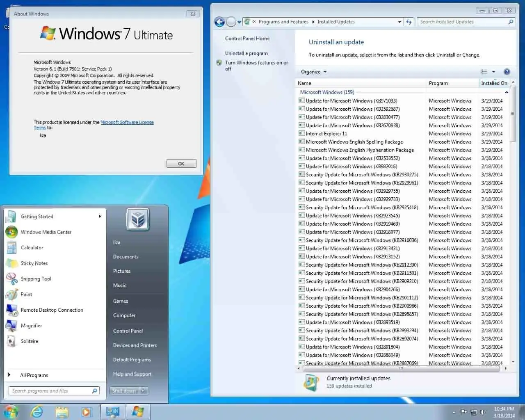The width and height of the screenshot is (525, 420).
Task: Open Windows Explorer from the taskbar
Action: 62,412
